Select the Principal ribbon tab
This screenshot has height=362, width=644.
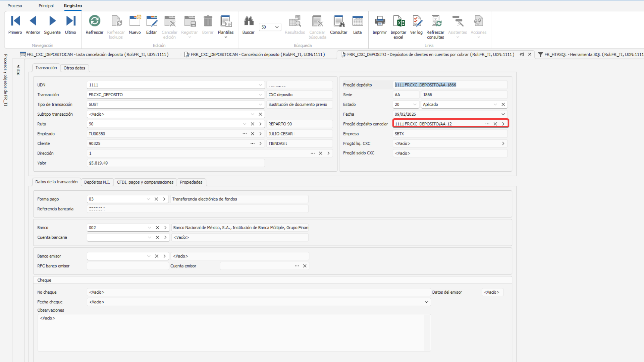pyautogui.click(x=46, y=6)
